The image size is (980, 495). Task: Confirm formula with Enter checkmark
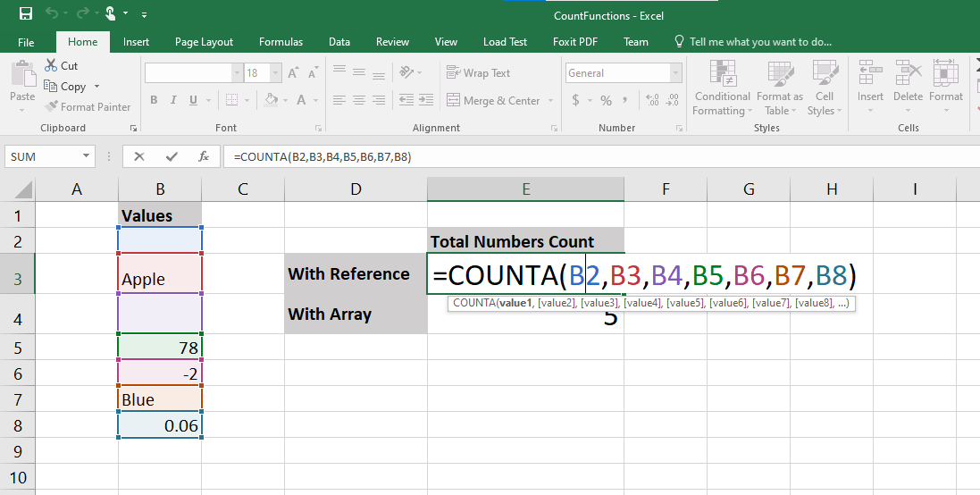coord(172,157)
